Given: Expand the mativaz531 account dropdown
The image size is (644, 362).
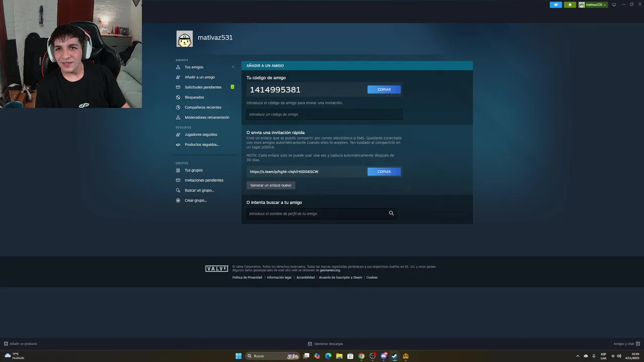Looking at the screenshot, I should tap(593, 5).
